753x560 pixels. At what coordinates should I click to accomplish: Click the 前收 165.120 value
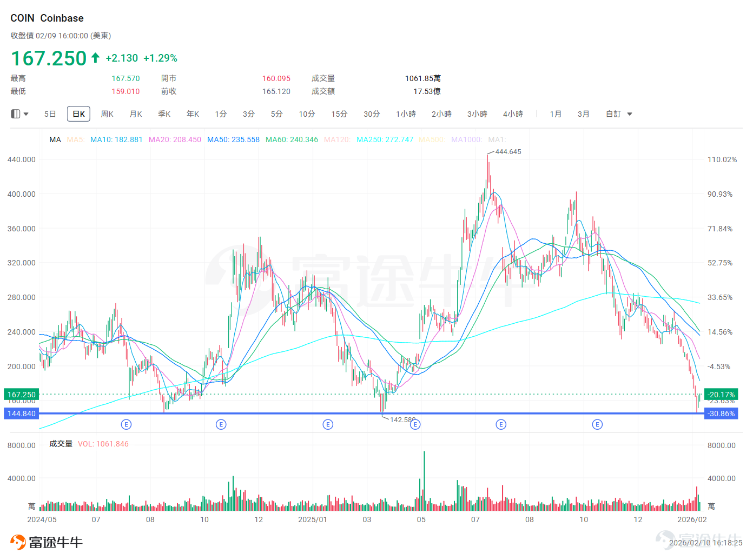[x=276, y=91]
